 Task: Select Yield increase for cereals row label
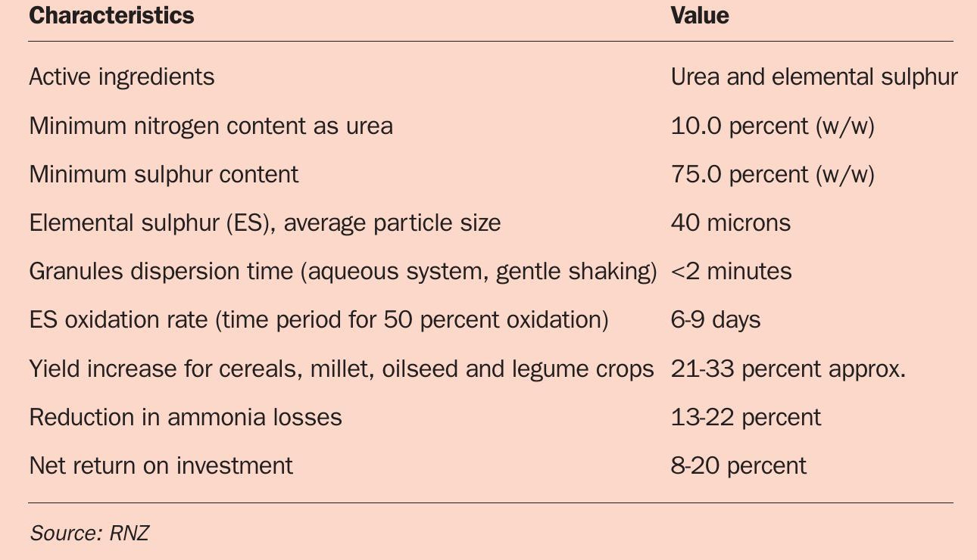pos(342,369)
